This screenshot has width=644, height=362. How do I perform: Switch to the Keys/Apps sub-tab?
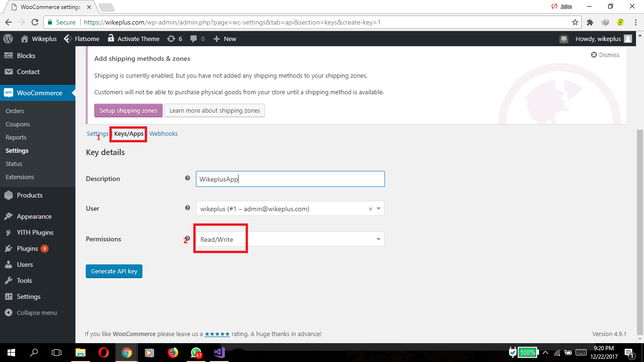pyautogui.click(x=129, y=133)
